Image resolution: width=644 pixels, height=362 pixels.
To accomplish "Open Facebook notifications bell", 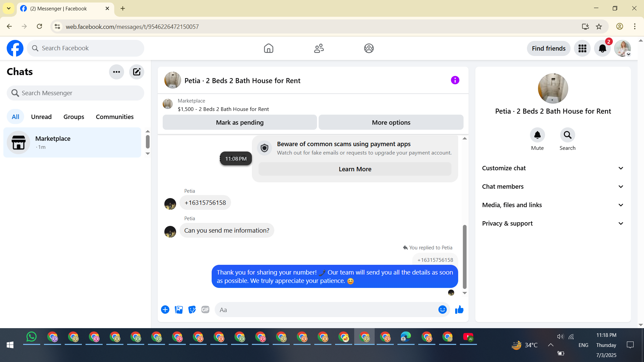I will point(602,49).
